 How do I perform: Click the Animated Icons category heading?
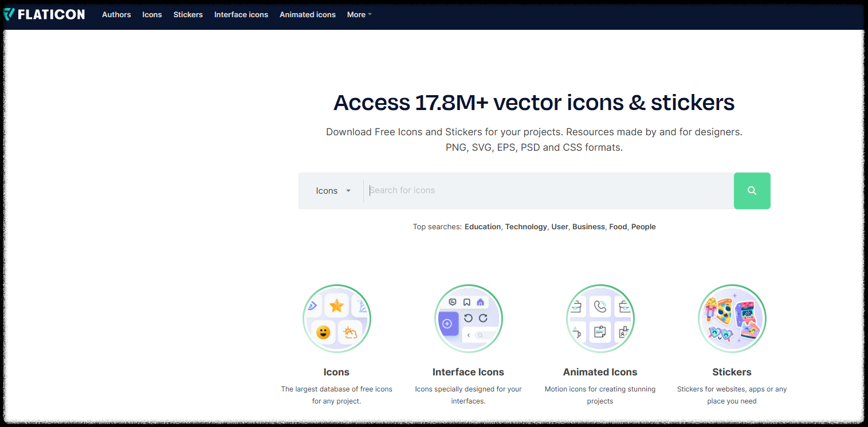click(x=600, y=372)
